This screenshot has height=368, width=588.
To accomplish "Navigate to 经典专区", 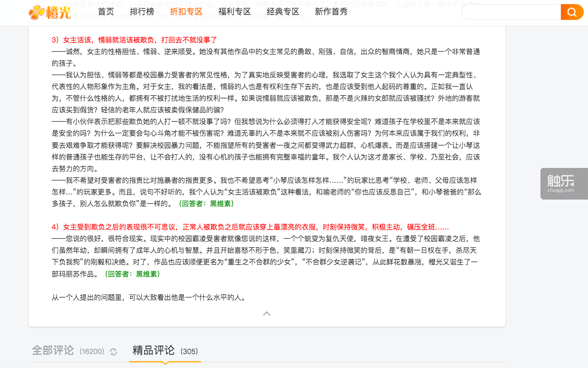I will pyautogui.click(x=283, y=12).
